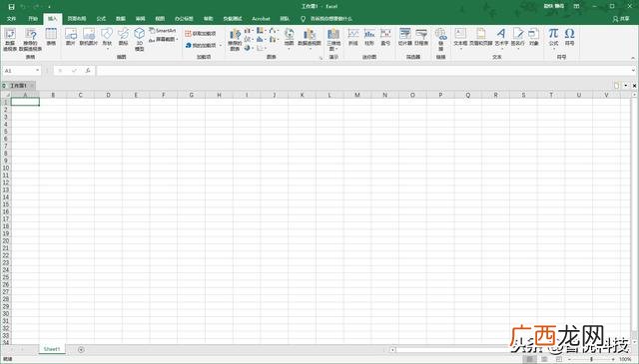
Task: Insert a Symbol (omega icon)
Action: [570, 37]
